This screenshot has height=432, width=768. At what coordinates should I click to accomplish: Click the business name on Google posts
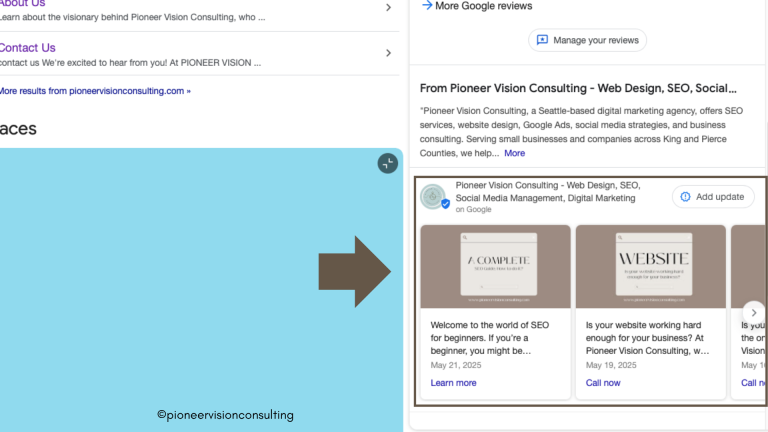548,192
